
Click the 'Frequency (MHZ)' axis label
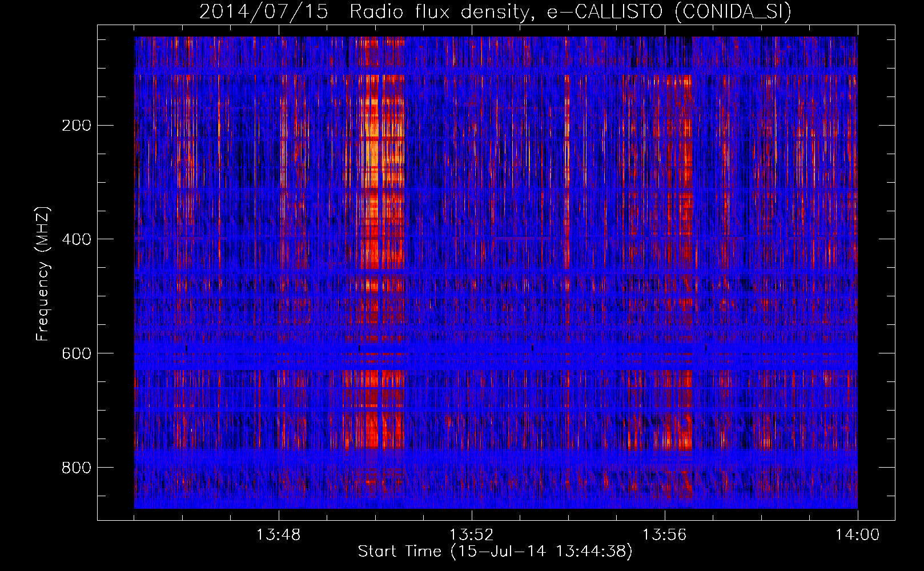pyautogui.click(x=43, y=274)
